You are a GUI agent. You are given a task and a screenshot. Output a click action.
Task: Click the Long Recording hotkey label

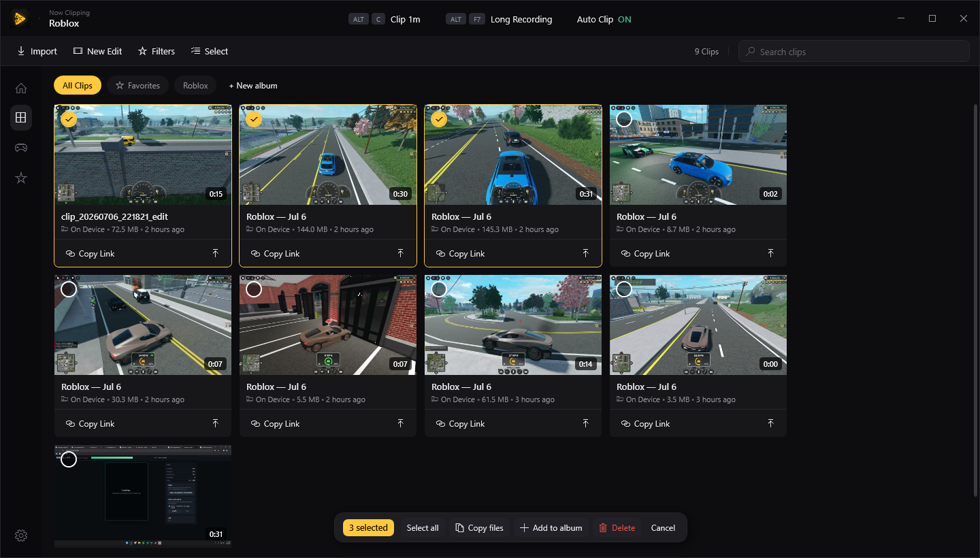coord(521,19)
